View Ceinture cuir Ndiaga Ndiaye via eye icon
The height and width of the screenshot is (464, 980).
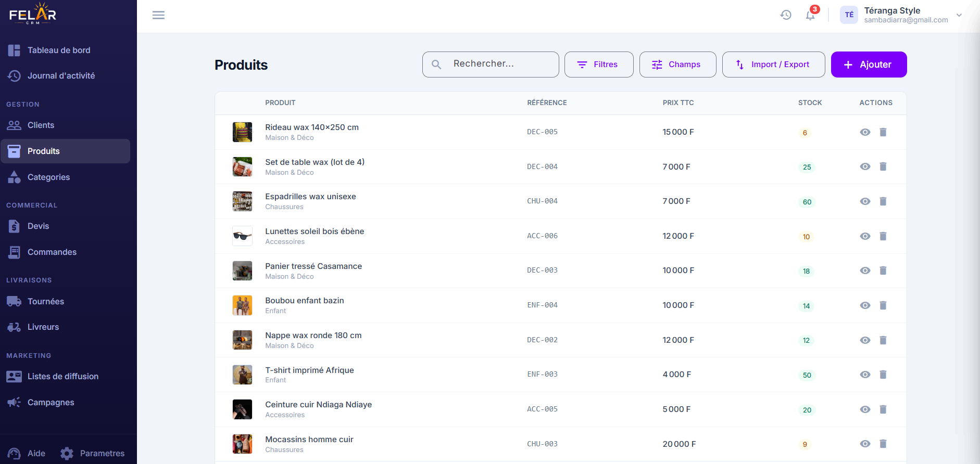(865, 409)
